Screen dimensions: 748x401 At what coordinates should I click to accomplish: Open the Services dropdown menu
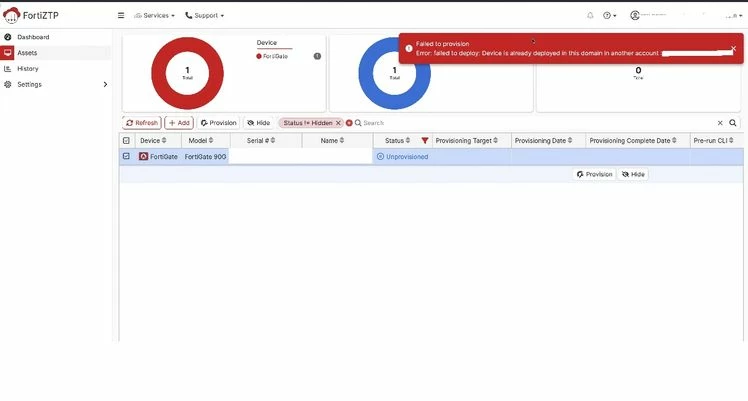click(155, 15)
